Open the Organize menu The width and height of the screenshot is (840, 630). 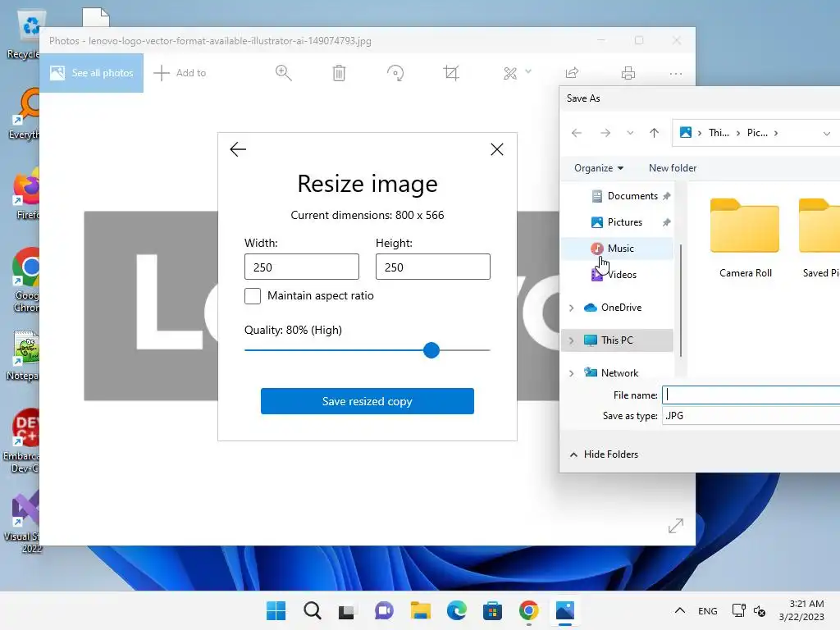pyautogui.click(x=598, y=168)
